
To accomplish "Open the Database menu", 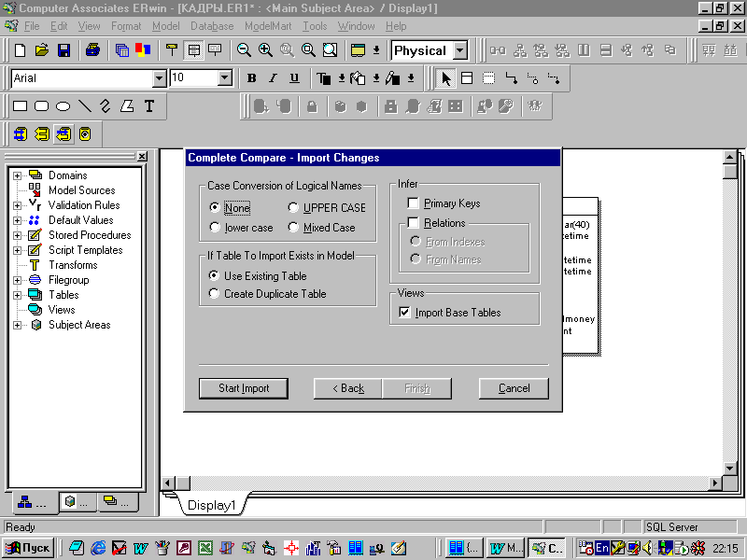I will [x=212, y=26].
